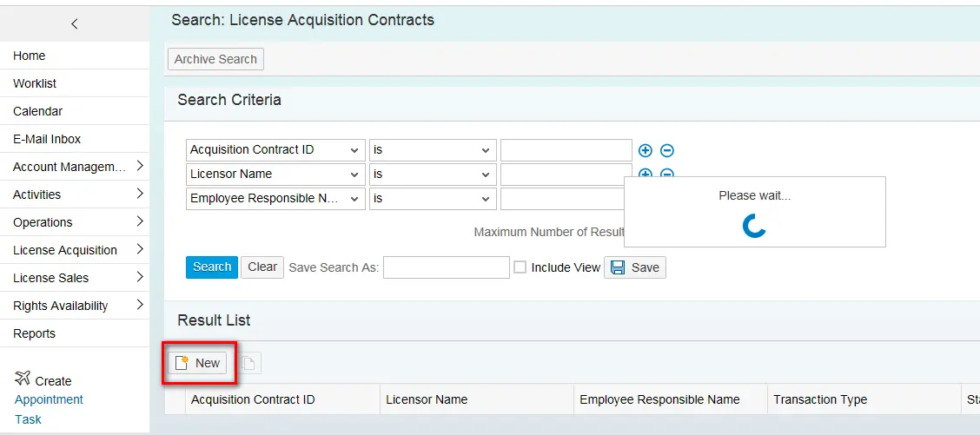Click the floppy disk Save icon
Screen dimensions: 980x435
(616, 267)
